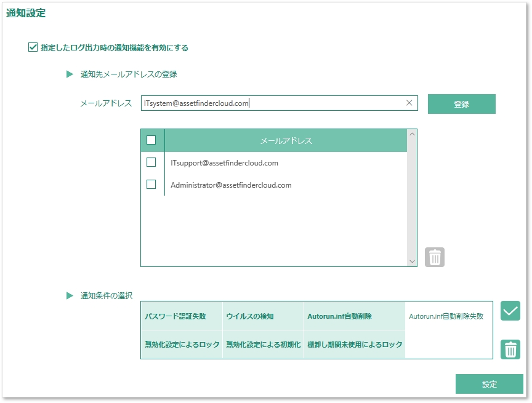532x403 pixels.
Task: Tick the select-all checkbox in the メールアドレス header
Action: tap(151, 140)
